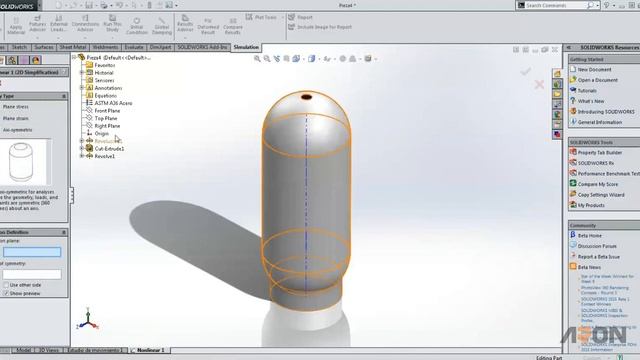
Task: Select the Simulation tab
Action: pyautogui.click(x=246, y=47)
